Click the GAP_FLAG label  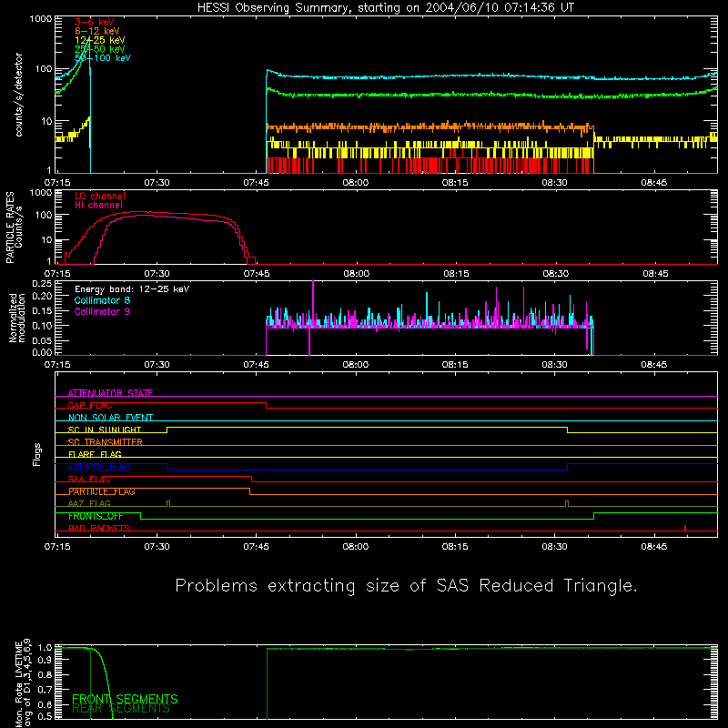pos(89,405)
